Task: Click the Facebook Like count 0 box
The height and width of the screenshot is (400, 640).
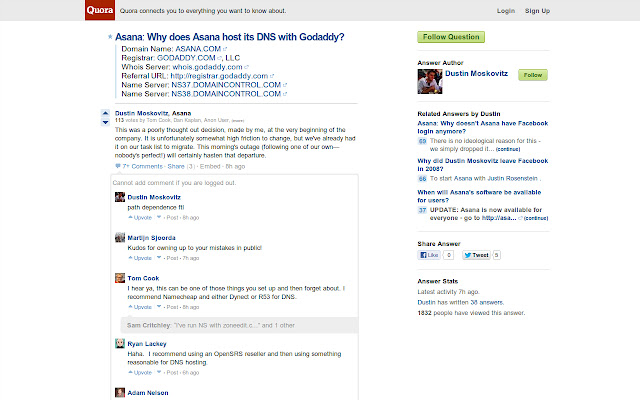Action: (449, 255)
